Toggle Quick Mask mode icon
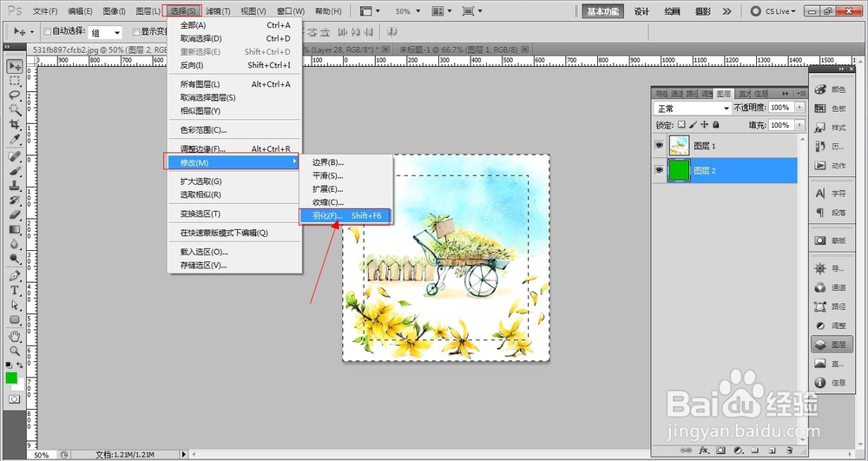This screenshot has width=868, height=461. pyautogui.click(x=15, y=399)
